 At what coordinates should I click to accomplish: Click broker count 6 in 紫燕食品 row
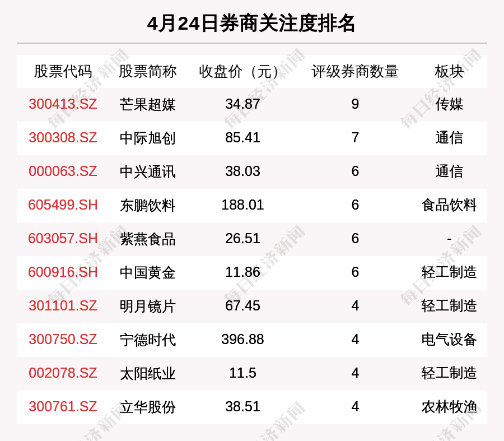click(x=355, y=238)
